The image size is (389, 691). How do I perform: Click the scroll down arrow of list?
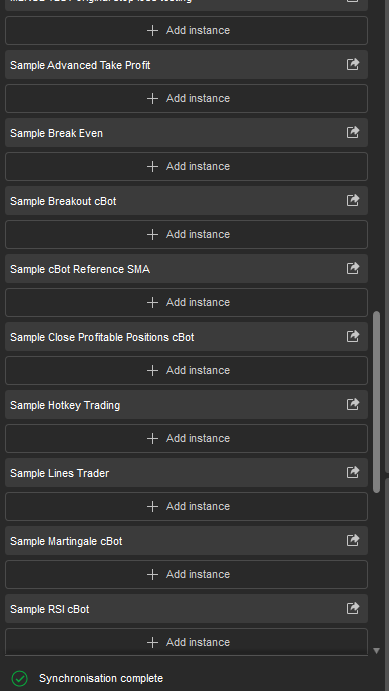[x=377, y=650]
